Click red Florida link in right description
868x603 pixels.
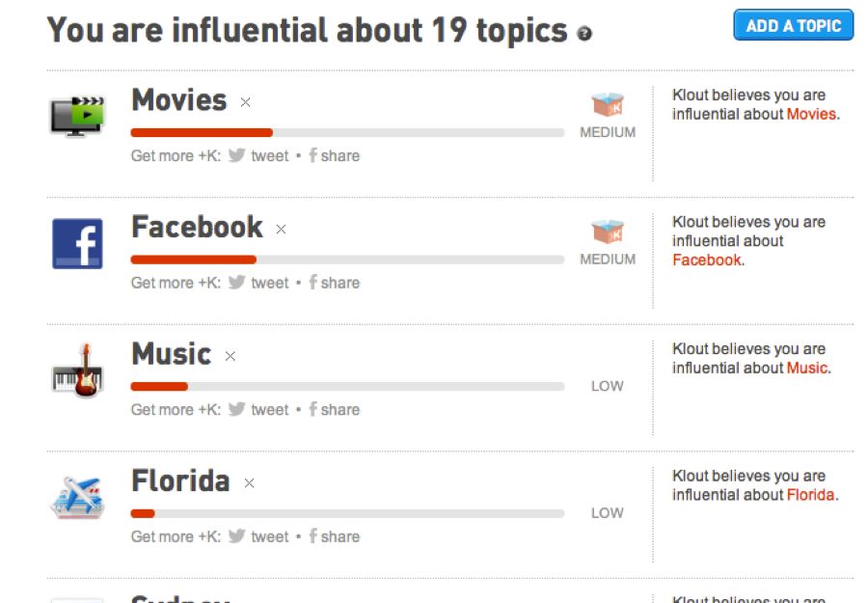[x=810, y=495]
